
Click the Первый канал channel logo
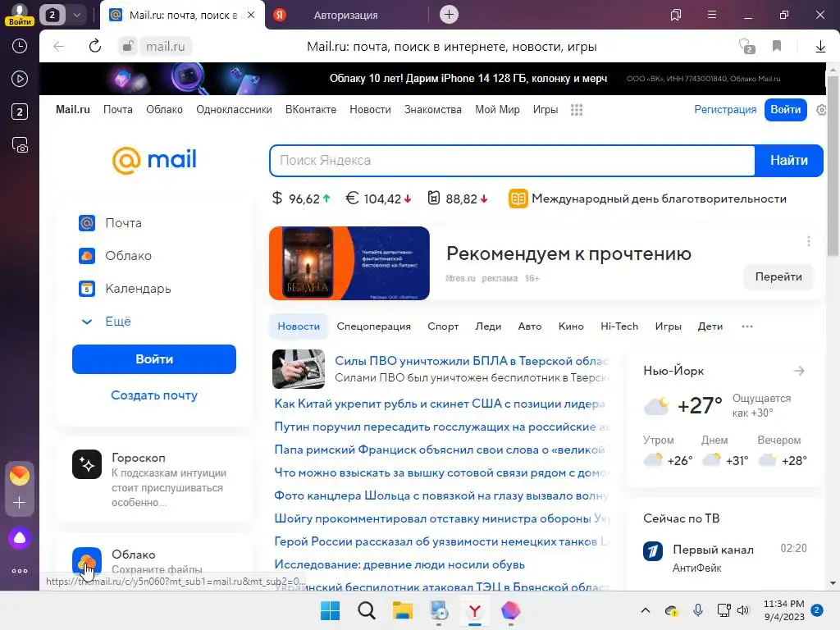652,550
